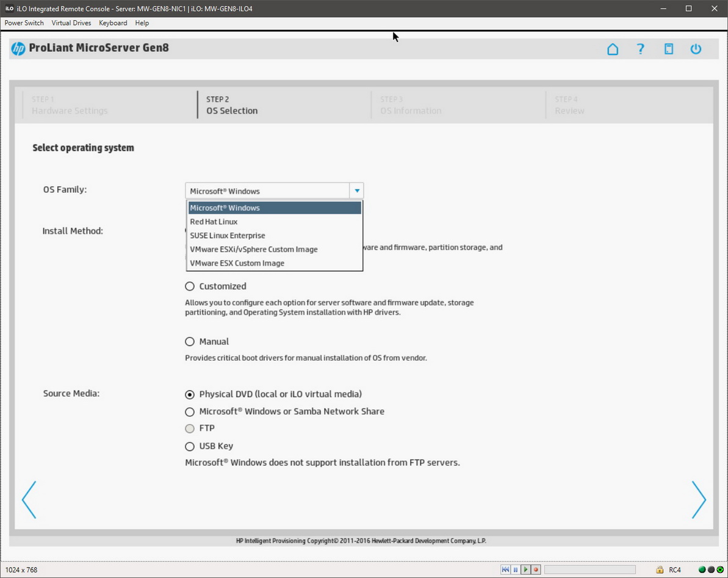Click the ProLiant MicroServer Gen8 title

click(99, 48)
